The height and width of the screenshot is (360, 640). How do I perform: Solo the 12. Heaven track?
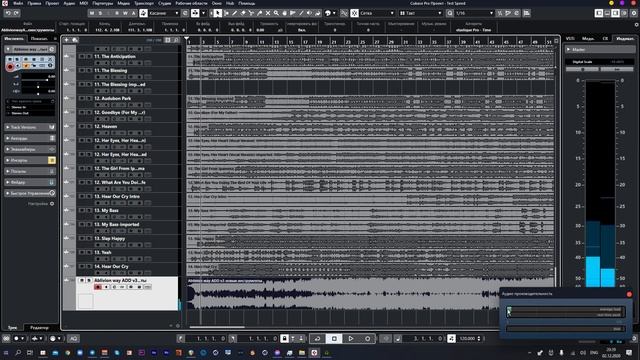89,127
